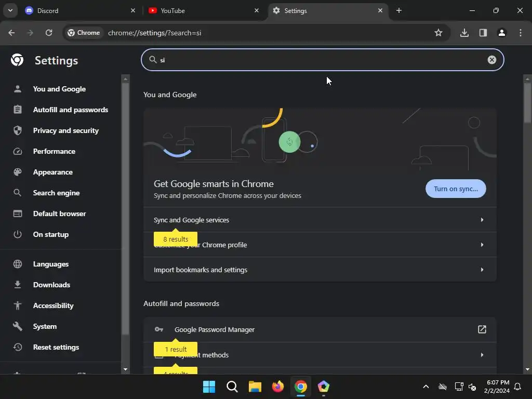The width and height of the screenshot is (532, 399).
Task: Open Appearance section
Action: (x=53, y=172)
